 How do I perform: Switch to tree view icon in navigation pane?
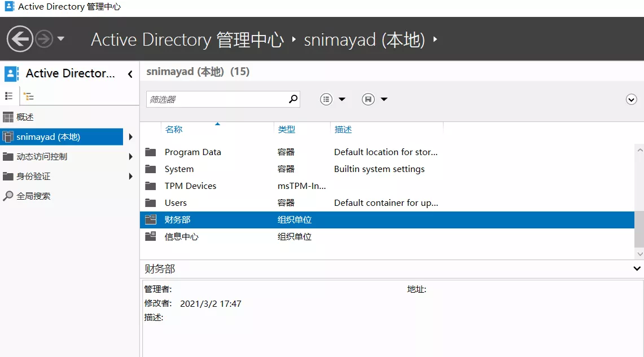coord(28,96)
